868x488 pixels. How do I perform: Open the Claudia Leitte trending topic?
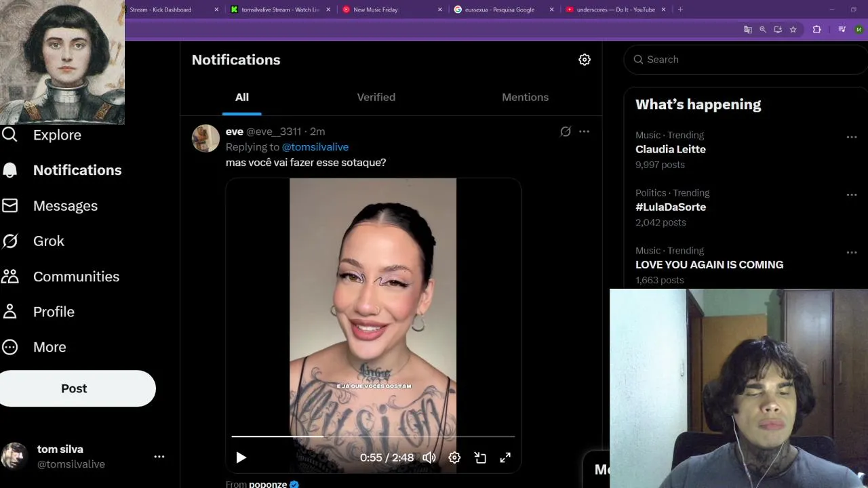click(671, 149)
